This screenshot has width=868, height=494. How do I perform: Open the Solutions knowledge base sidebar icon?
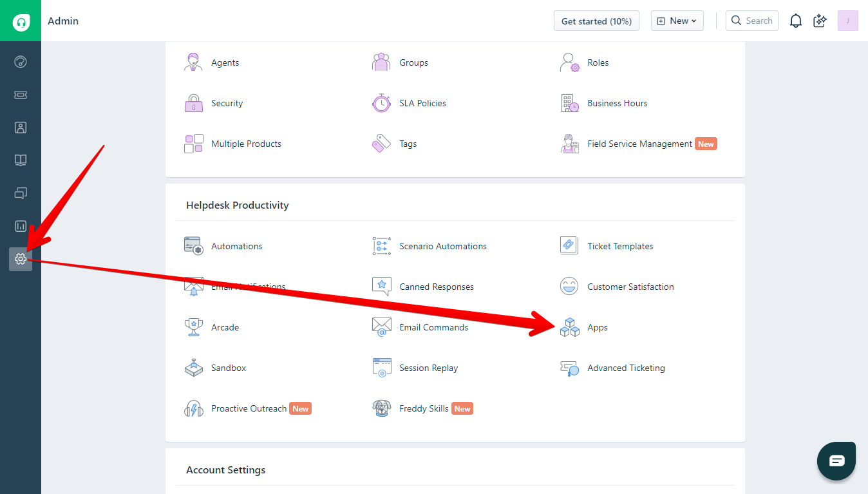coord(21,160)
